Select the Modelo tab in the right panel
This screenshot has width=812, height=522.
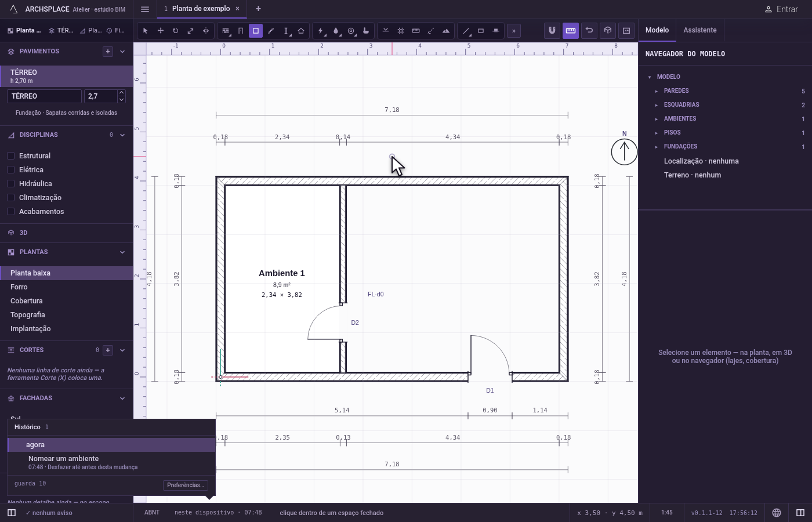657,30
